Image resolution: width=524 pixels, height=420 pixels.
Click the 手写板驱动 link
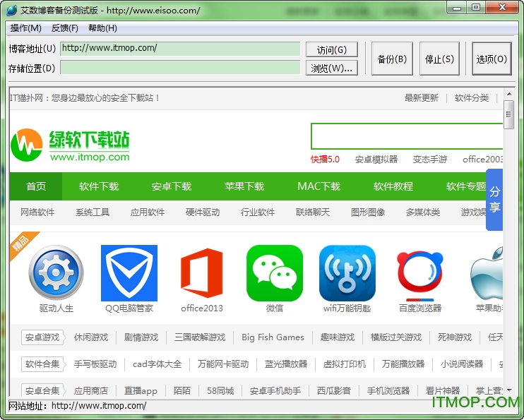95,364
